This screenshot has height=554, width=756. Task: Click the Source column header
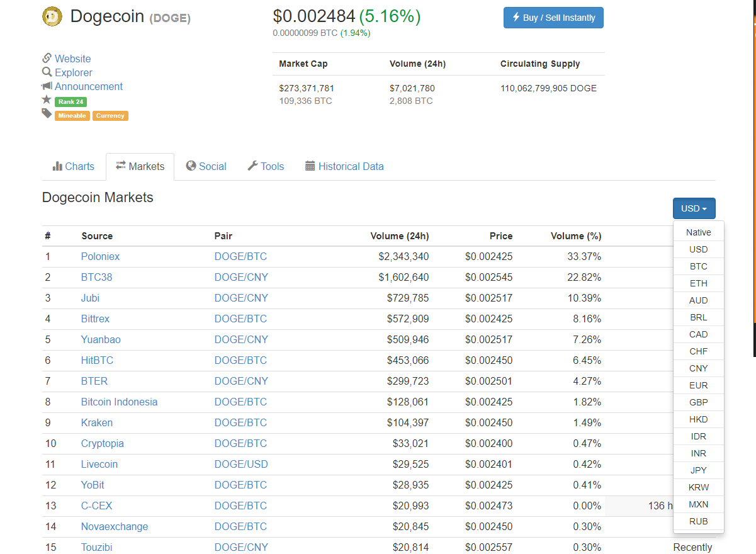point(97,236)
